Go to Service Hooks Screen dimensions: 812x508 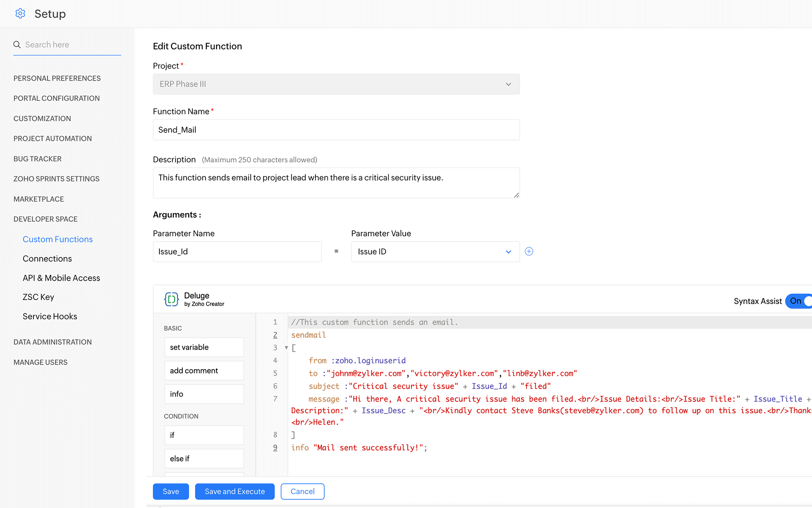coord(50,316)
